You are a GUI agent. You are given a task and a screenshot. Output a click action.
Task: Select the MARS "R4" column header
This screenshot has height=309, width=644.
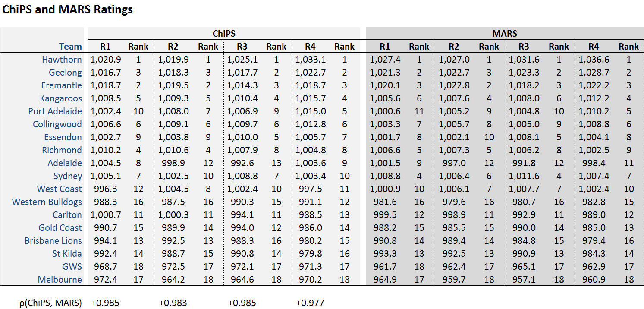click(x=594, y=47)
